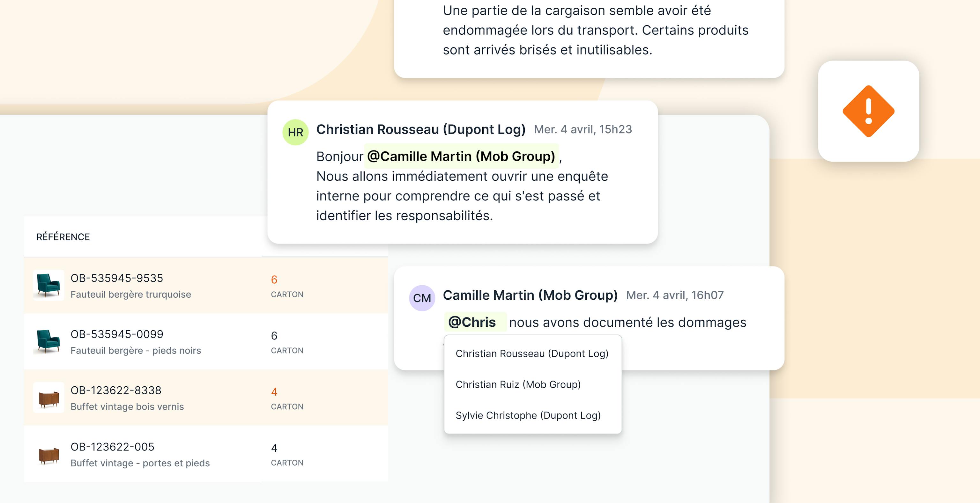Click Christian Rousseau (Dupont Log) author name
The width and height of the screenshot is (980, 503).
point(420,129)
